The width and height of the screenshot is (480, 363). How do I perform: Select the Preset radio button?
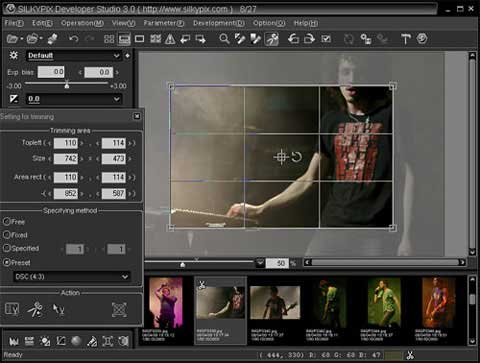7,263
